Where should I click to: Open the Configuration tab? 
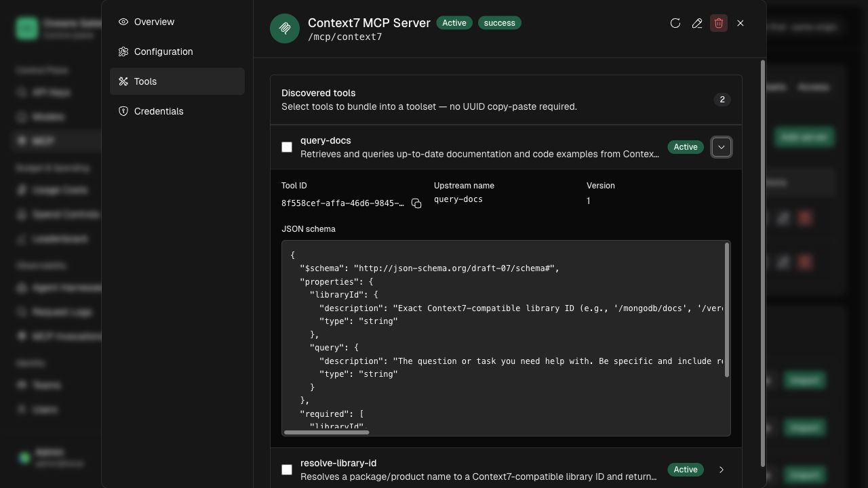177,52
